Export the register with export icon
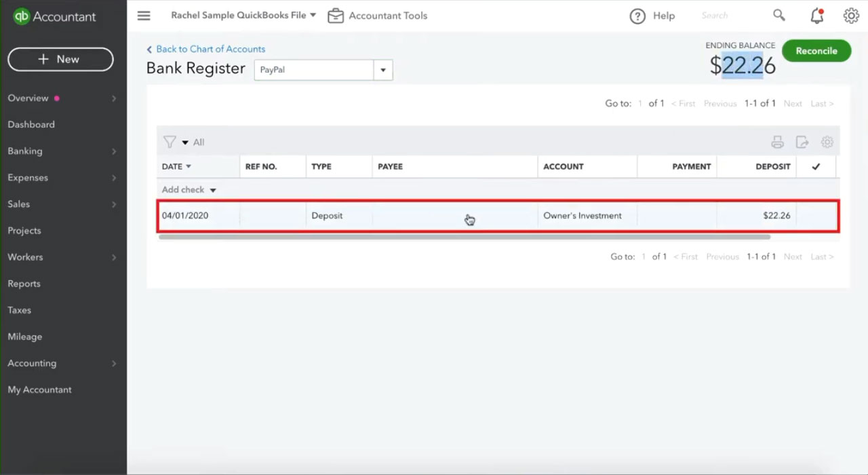 click(x=802, y=142)
